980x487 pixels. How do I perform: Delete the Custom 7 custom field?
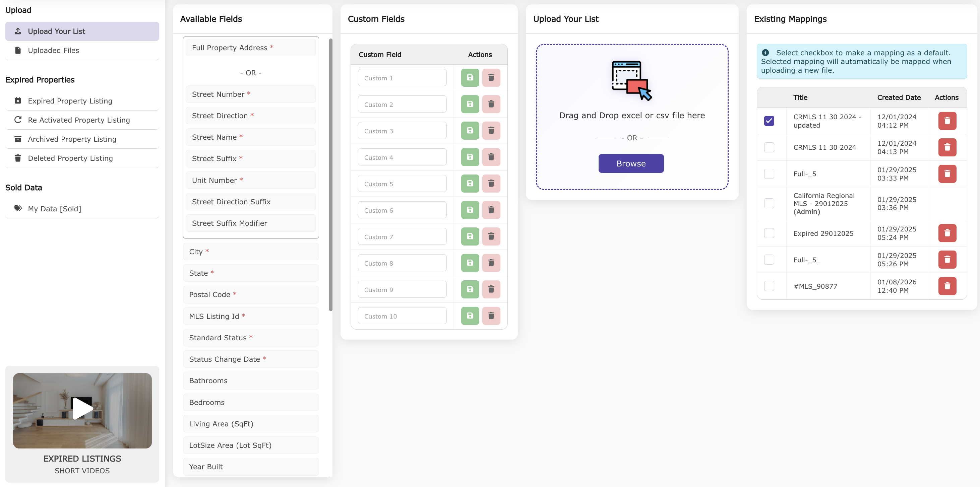(x=491, y=236)
